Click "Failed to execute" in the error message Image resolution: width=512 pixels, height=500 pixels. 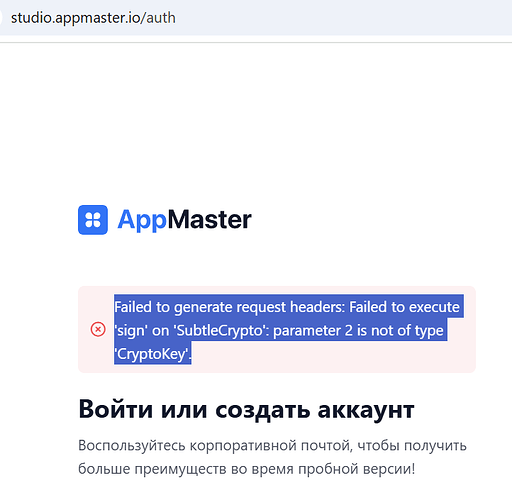(x=404, y=307)
